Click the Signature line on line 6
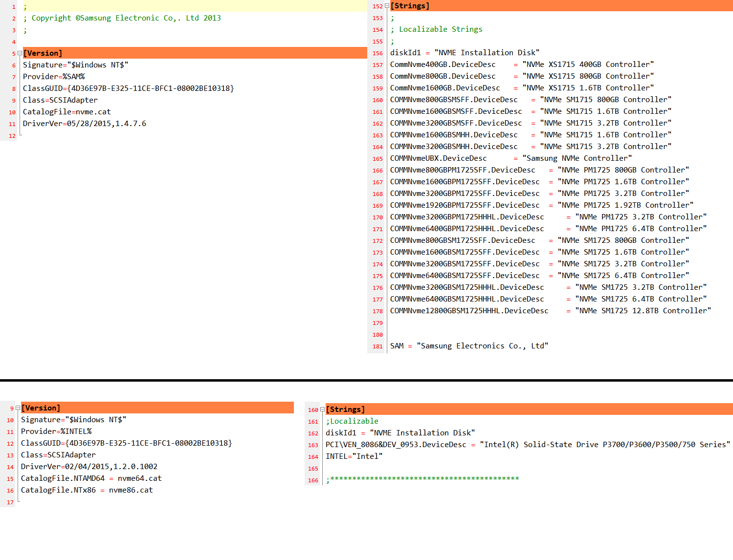Viewport: 733px width, 560px height. tap(75, 65)
